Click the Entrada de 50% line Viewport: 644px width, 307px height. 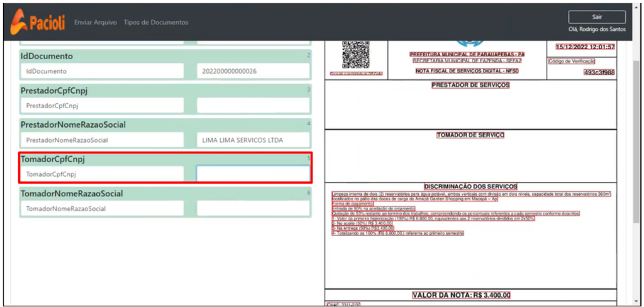[x=374, y=209]
